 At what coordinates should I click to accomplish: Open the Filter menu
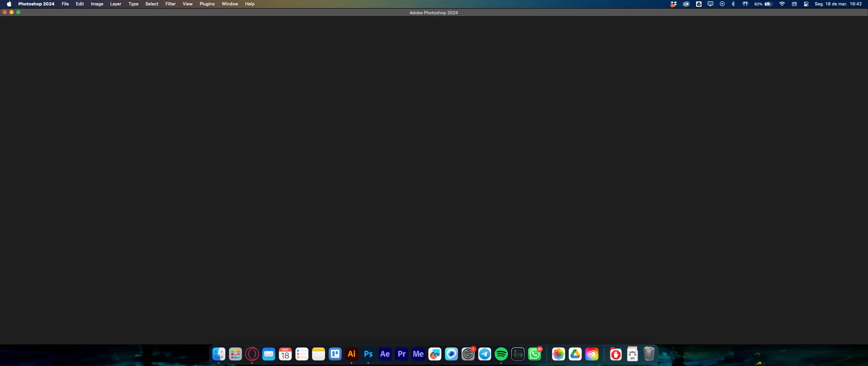[x=170, y=4]
